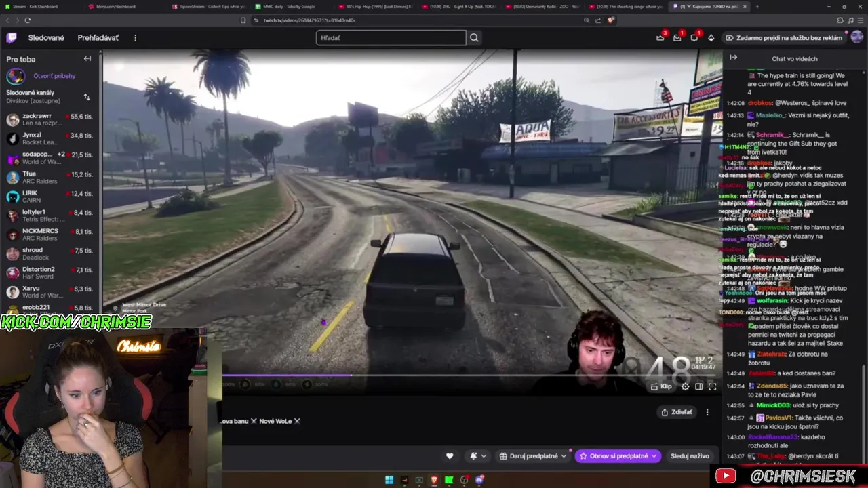The height and width of the screenshot is (488, 868).
Task: Open the Sledované section
Action: coord(46,37)
